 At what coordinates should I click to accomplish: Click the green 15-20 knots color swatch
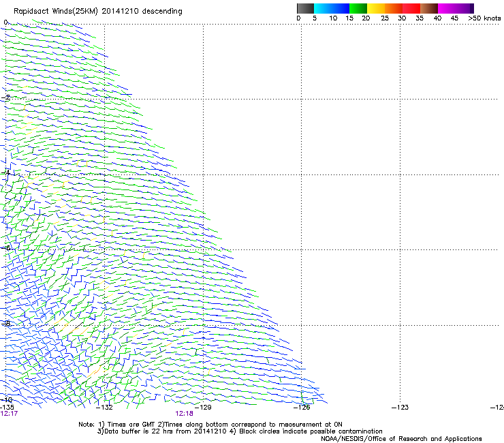[x=358, y=8]
